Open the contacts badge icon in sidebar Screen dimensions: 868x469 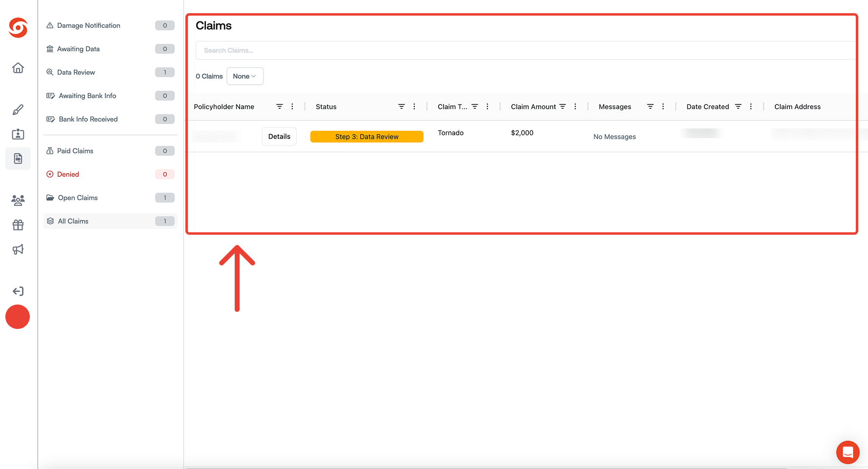pyautogui.click(x=18, y=134)
